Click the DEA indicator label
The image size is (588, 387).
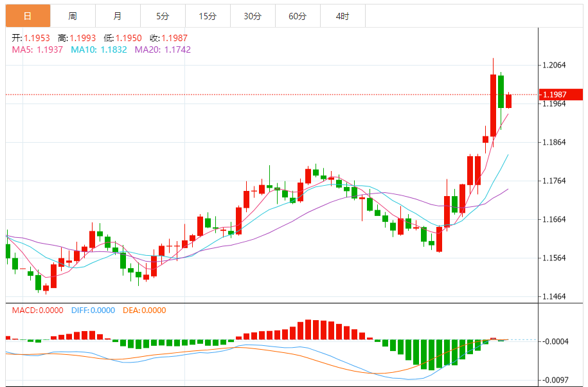pos(130,310)
